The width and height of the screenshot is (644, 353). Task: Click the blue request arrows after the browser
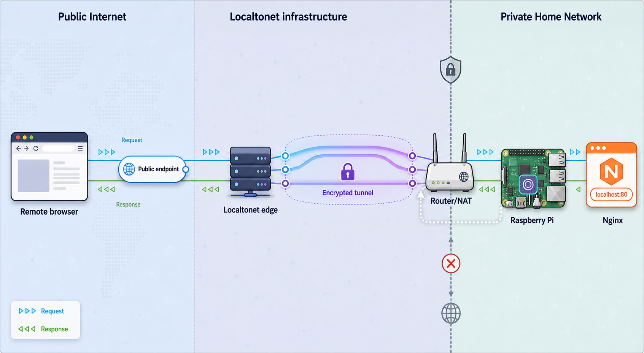point(107,152)
